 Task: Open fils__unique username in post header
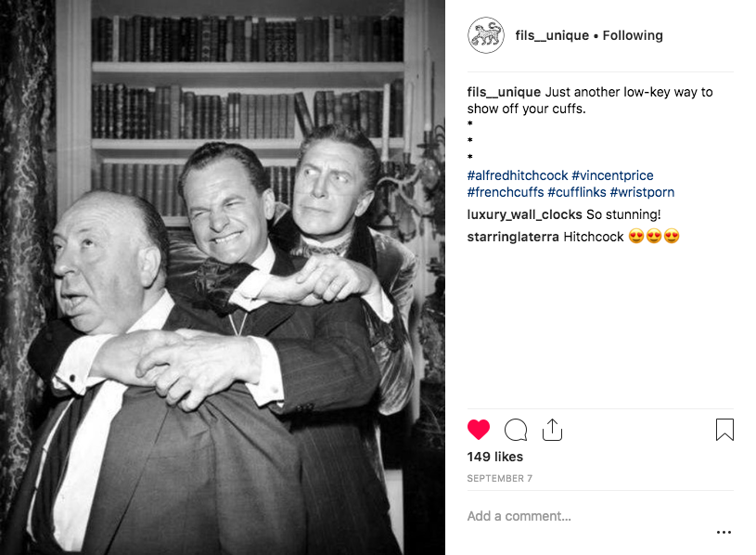(x=552, y=35)
